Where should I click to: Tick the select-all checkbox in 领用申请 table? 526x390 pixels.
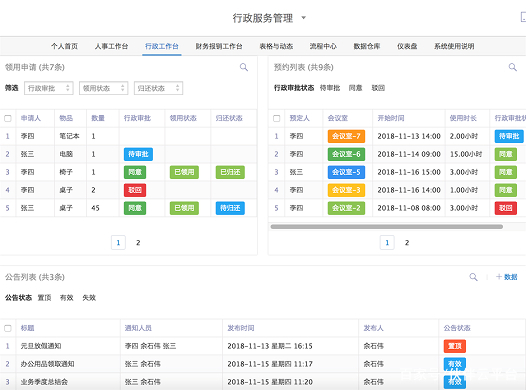click(x=8, y=118)
